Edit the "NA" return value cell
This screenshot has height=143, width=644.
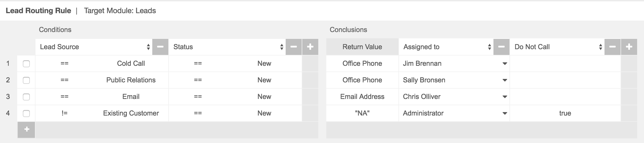[362, 113]
